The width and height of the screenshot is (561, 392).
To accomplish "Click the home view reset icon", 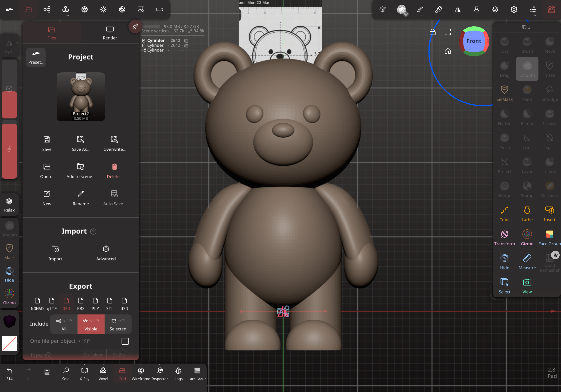I will tap(447, 51).
